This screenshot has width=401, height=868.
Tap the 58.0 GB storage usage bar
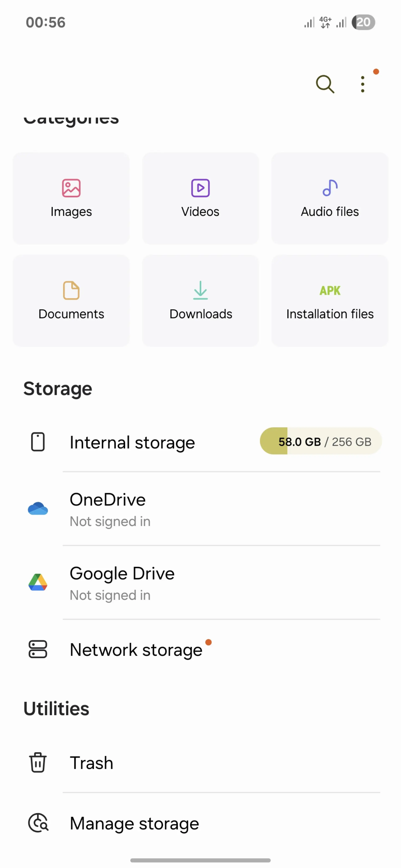point(321,441)
